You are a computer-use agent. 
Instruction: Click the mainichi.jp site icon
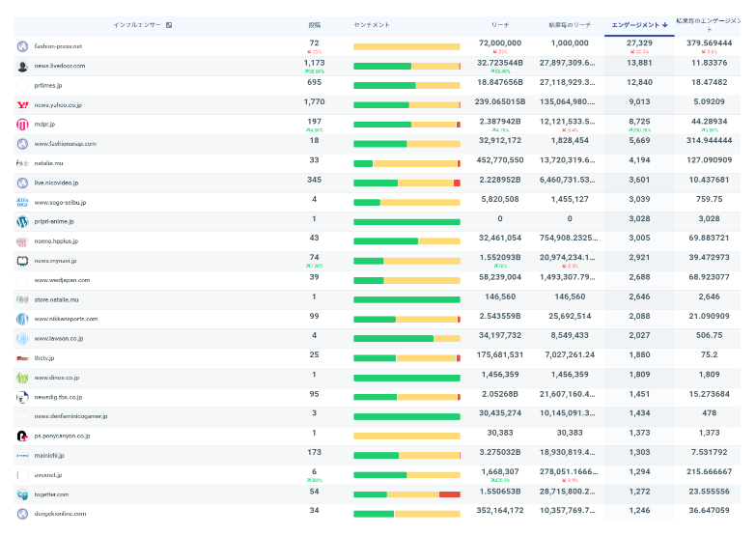pos(22,456)
